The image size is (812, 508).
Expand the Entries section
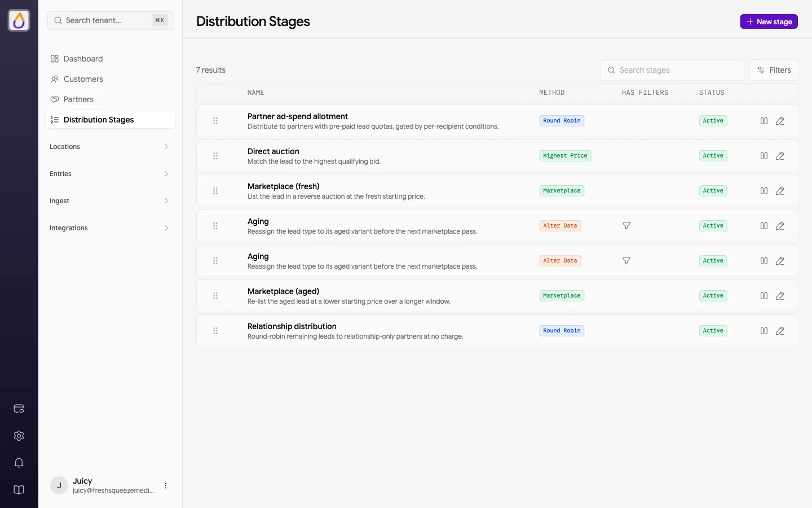pyautogui.click(x=110, y=174)
